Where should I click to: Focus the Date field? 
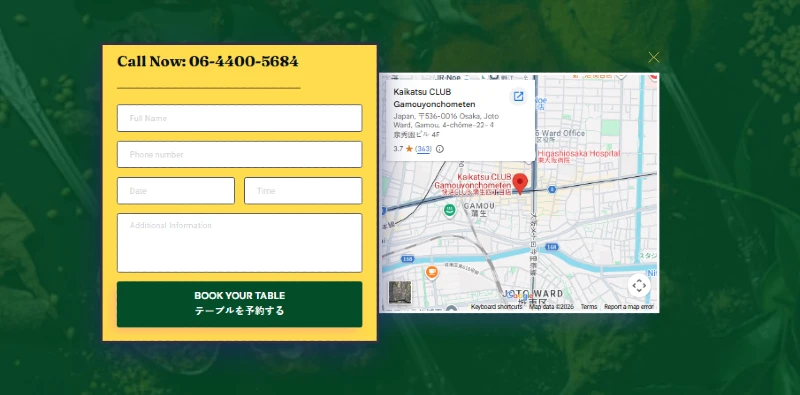176,191
